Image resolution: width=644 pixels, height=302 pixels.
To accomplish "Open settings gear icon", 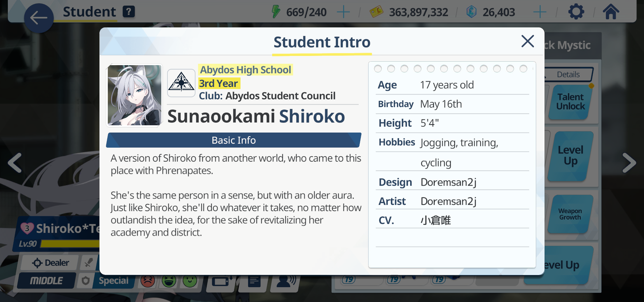I will point(576,12).
